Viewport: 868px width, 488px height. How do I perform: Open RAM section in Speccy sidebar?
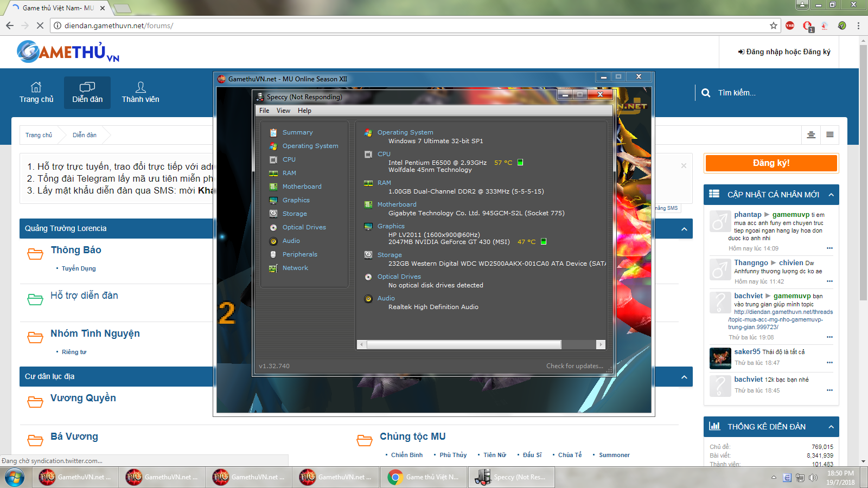(x=289, y=173)
